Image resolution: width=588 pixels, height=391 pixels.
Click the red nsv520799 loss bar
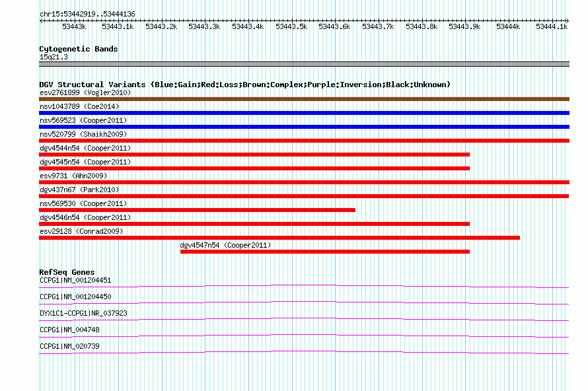pos(304,141)
